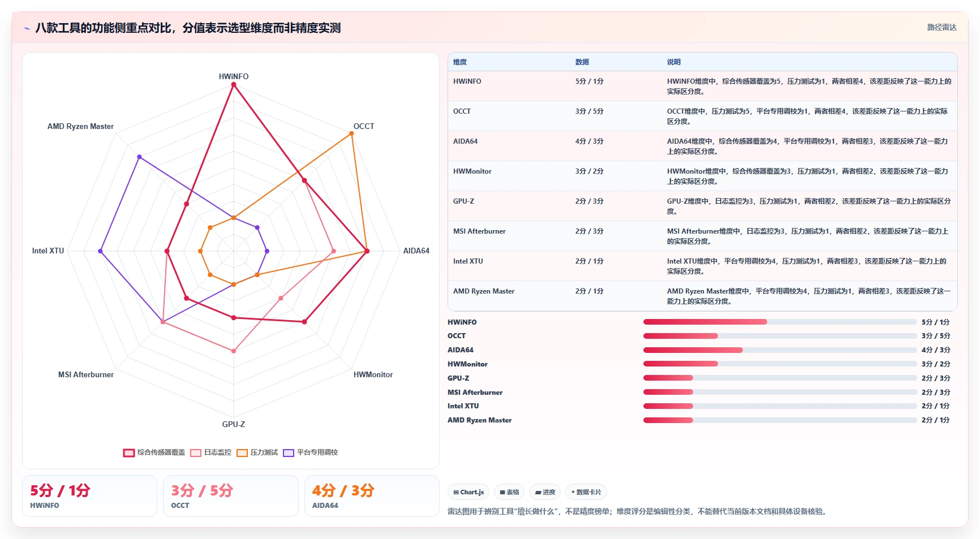Click the 数据卡片 chip
This screenshot has width=980, height=539.
(586, 492)
